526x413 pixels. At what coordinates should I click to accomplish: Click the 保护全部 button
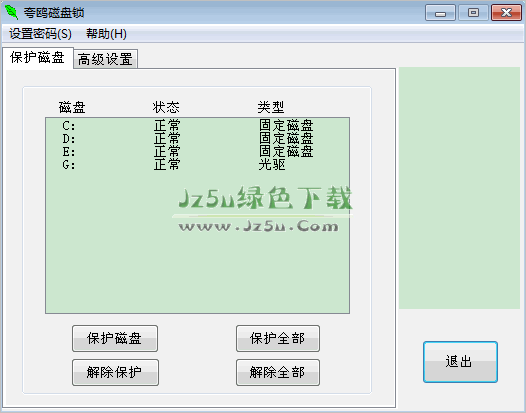click(x=278, y=338)
